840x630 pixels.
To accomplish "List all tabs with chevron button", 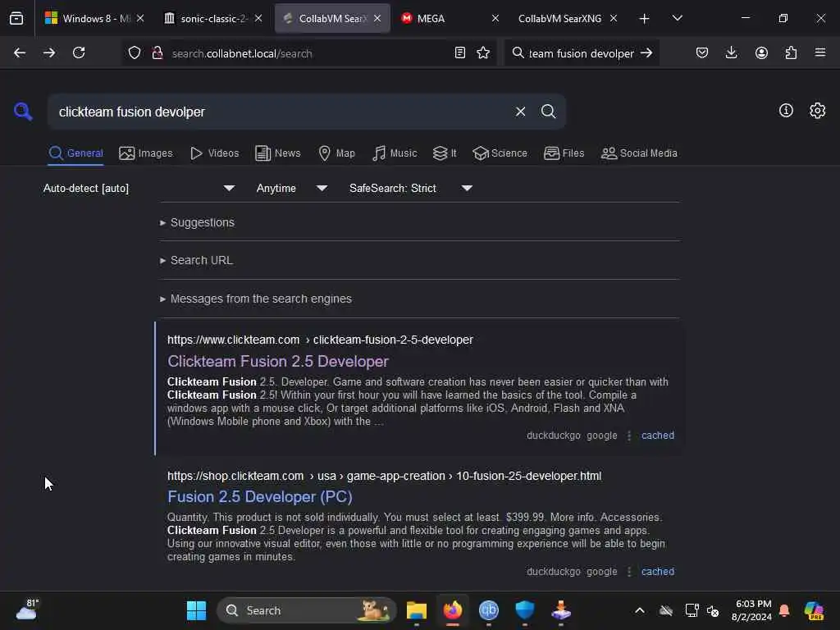I will (x=677, y=18).
